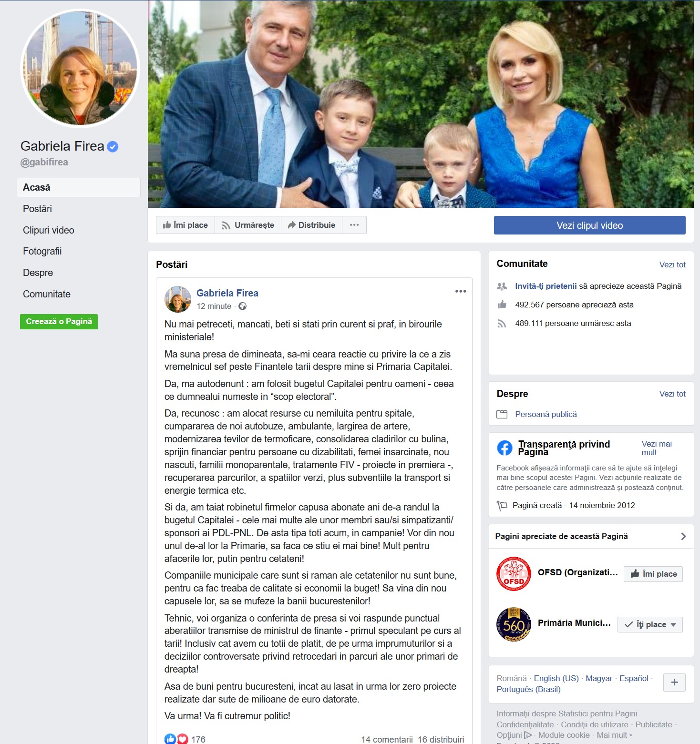Open the Fotografii section in sidebar

[x=42, y=251]
